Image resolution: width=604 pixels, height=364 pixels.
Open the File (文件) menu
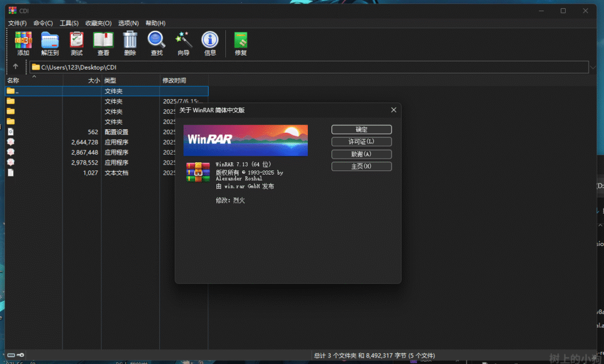17,23
